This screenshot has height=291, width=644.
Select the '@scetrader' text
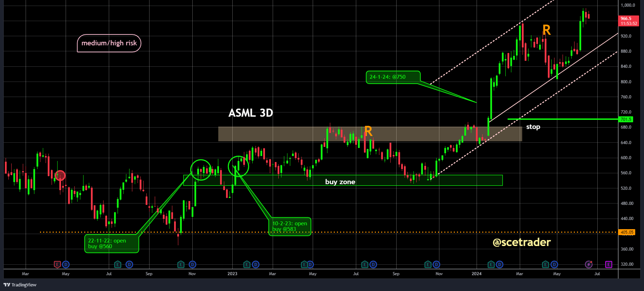tap(522, 242)
